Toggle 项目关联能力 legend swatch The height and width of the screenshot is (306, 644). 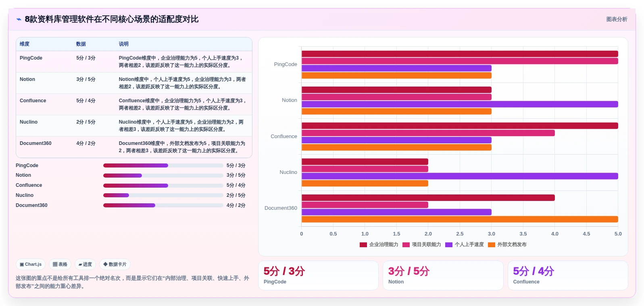(406, 245)
